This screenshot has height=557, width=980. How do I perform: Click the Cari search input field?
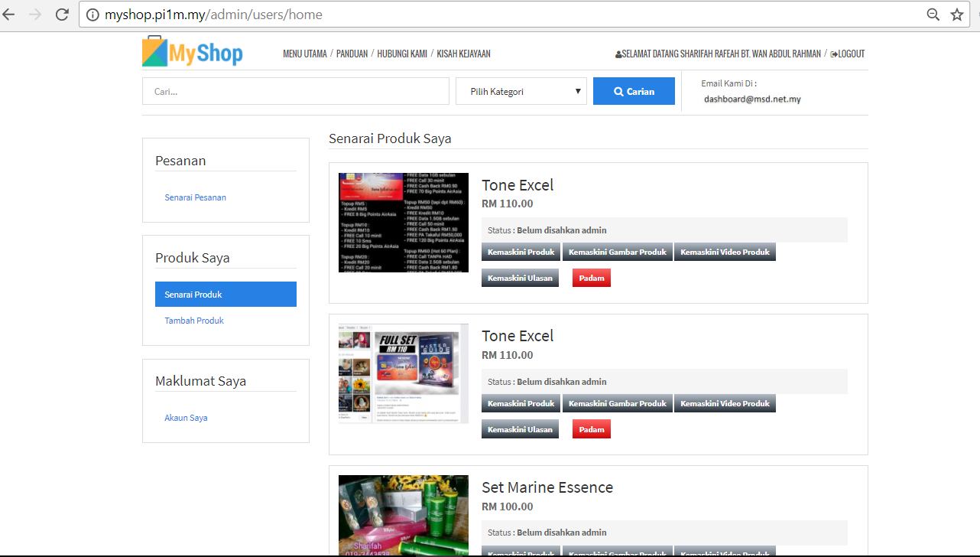click(295, 91)
